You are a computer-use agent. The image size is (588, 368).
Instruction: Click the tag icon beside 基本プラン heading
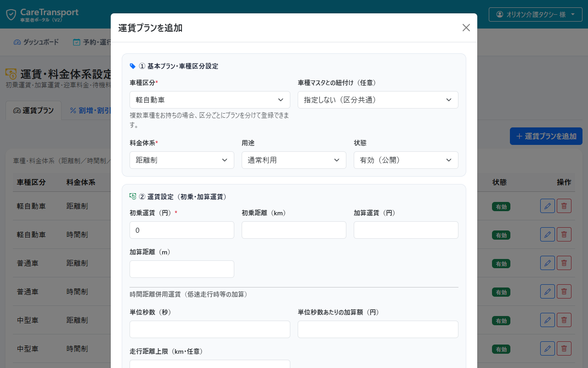[x=133, y=66]
